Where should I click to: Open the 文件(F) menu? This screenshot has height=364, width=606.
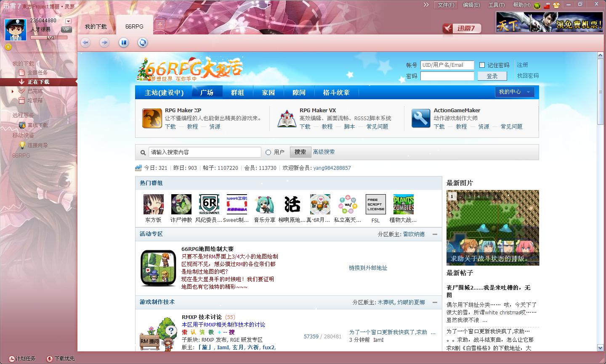[x=446, y=5]
